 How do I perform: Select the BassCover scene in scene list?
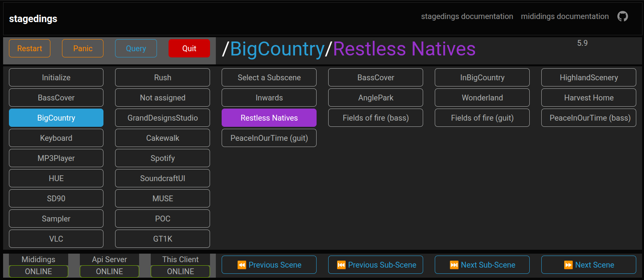click(56, 98)
